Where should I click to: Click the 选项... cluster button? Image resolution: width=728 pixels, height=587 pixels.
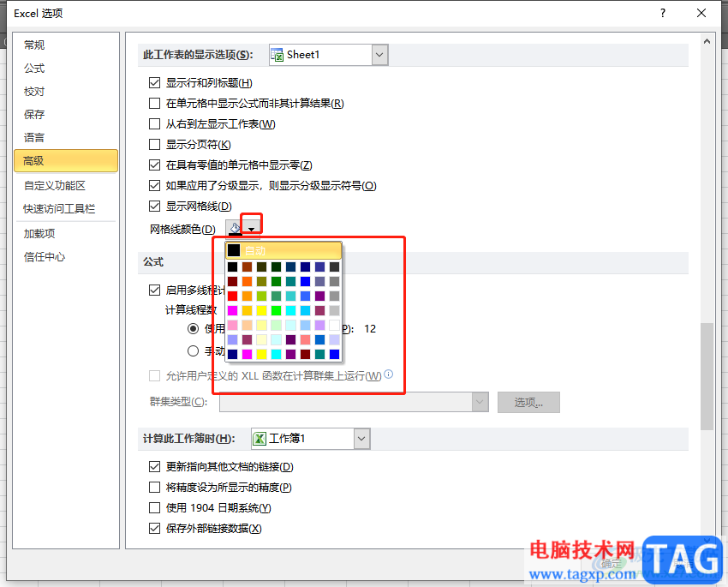click(x=528, y=402)
